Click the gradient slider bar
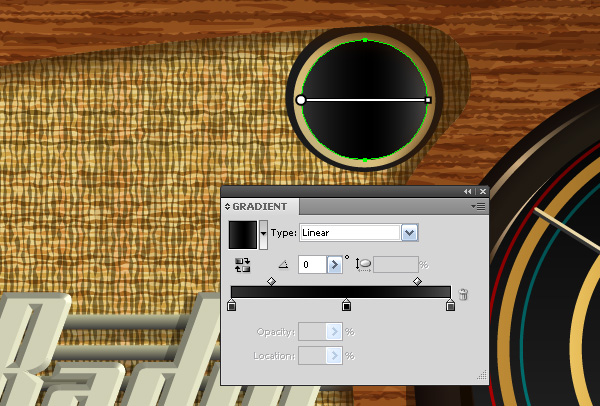The image size is (600, 406). coord(341,292)
